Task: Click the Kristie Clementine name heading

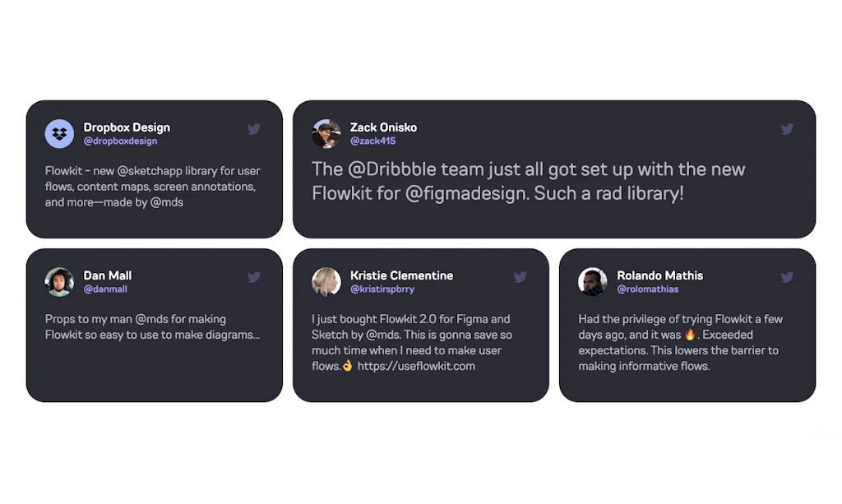Action: tap(401, 275)
